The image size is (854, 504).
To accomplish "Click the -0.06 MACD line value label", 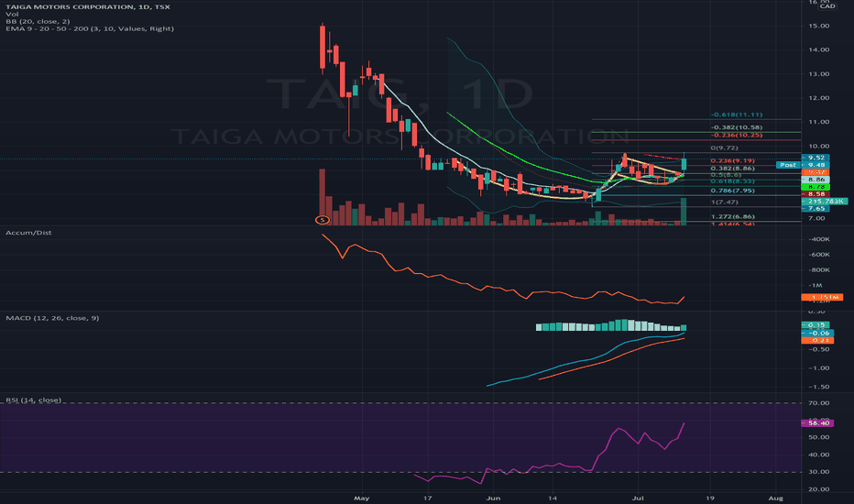I will (x=817, y=333).
